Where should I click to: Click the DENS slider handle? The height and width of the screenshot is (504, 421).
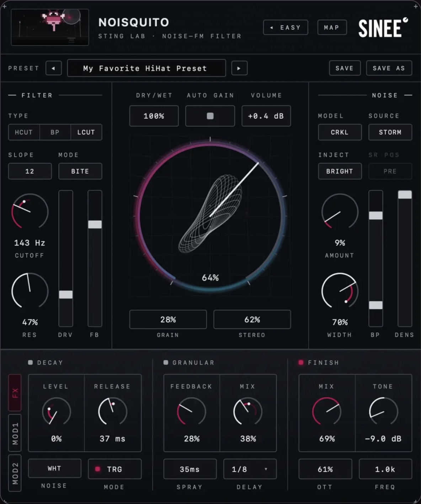coord(405,194)
